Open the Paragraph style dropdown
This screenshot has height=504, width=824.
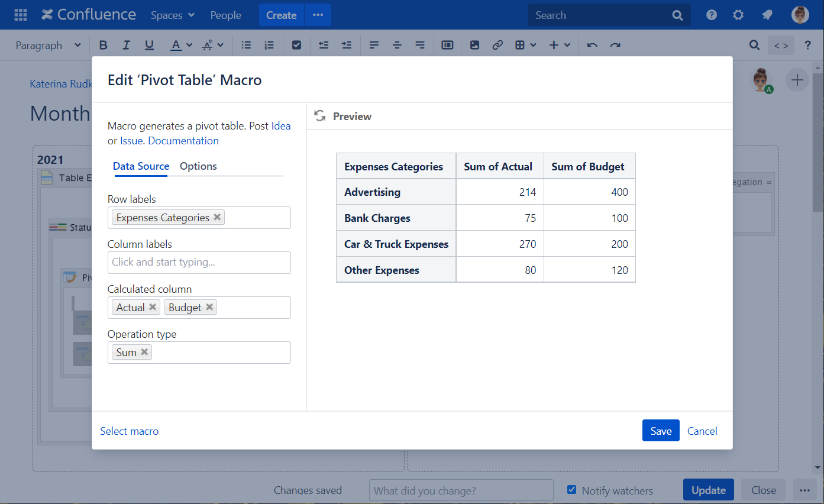click(x=48, y=46)
